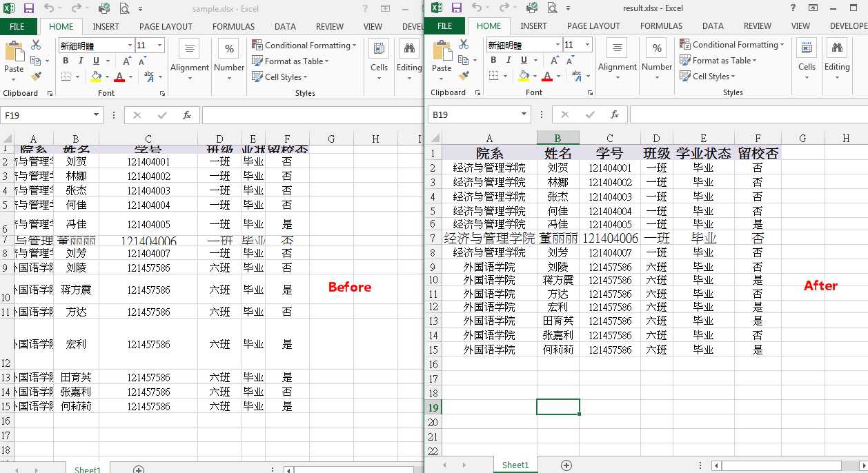Toggle Bold in result.xlsx window
The height and width of the screenshot is (473, 868).
(x=493, y=60)
